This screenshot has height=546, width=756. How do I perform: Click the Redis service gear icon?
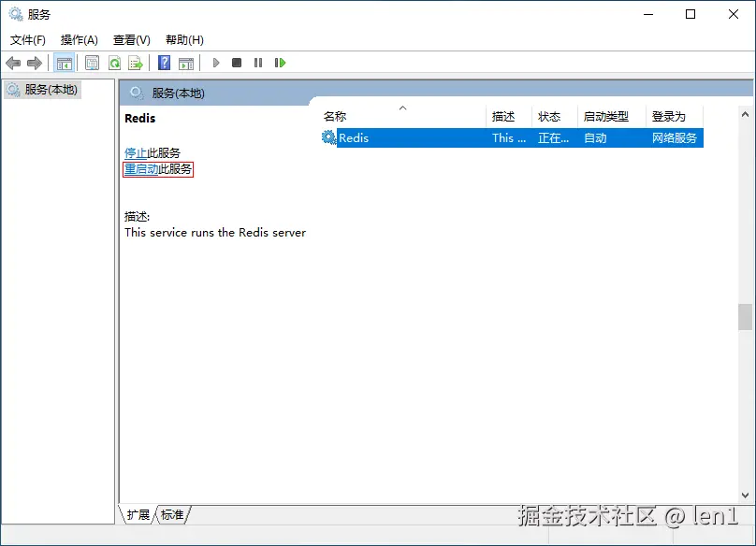(328, 137)
